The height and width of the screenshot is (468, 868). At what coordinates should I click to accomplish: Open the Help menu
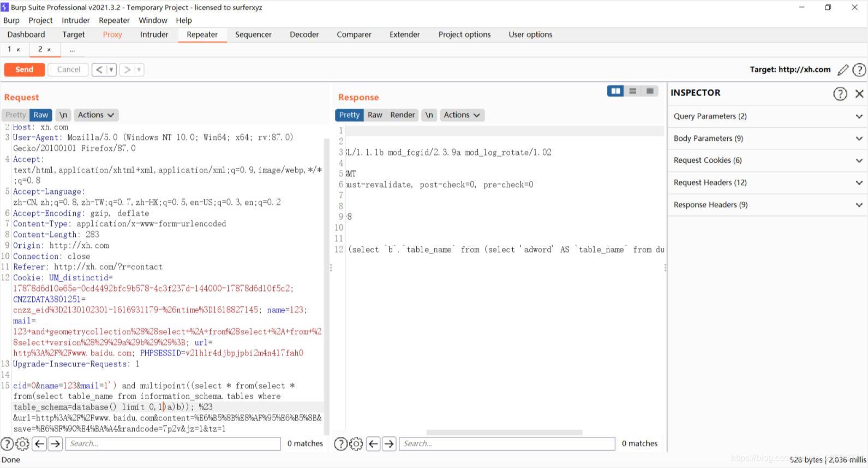click(184, 20)
